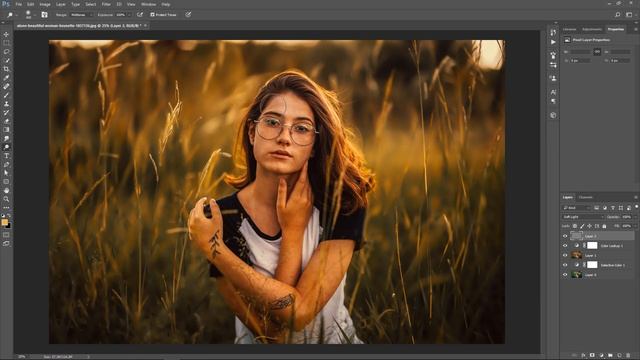
Task: Switch to the Libraries tab
Action: [x=570, y=29]
